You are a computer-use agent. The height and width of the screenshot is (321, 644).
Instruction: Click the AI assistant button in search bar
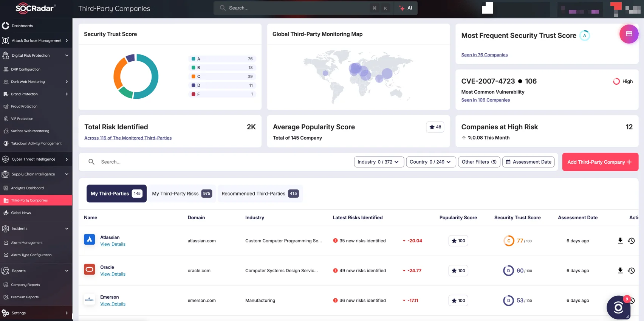(406, 8)
